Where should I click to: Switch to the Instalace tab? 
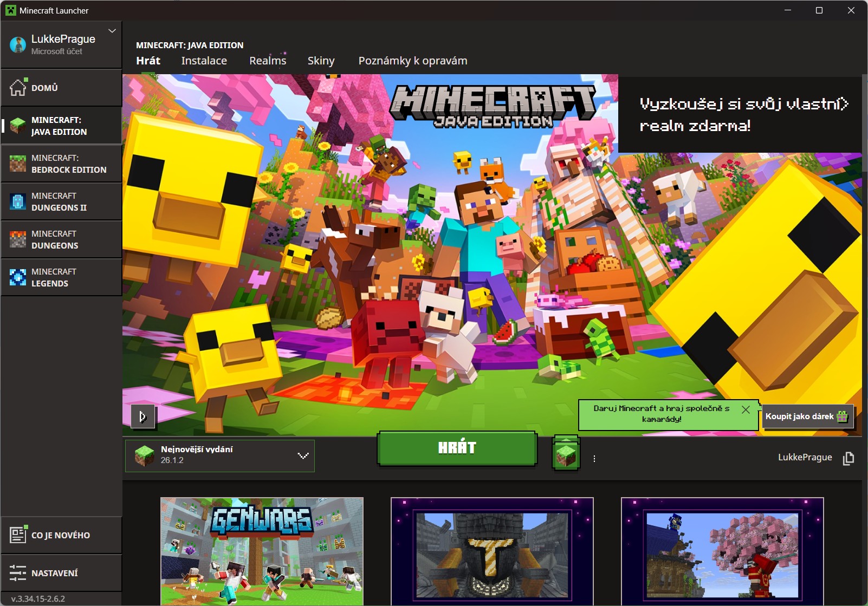coord(204,61)
